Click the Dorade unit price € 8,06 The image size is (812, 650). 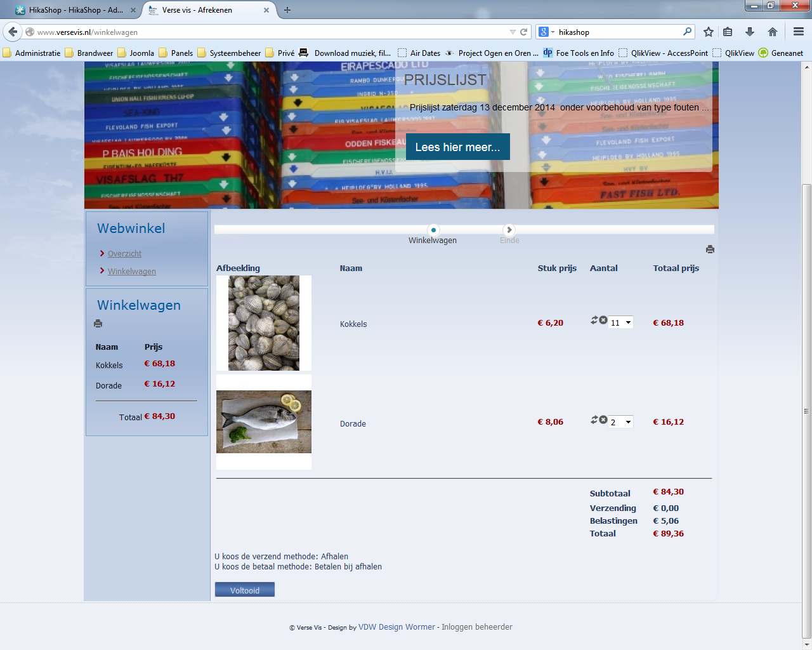(551, 422)
